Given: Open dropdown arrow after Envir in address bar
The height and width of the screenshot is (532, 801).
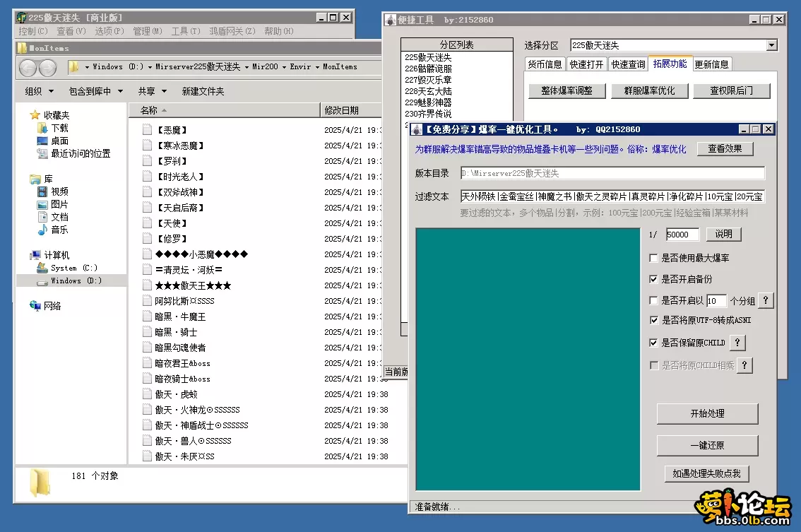Looking at the screenshot, I should (x=316, y=67).
